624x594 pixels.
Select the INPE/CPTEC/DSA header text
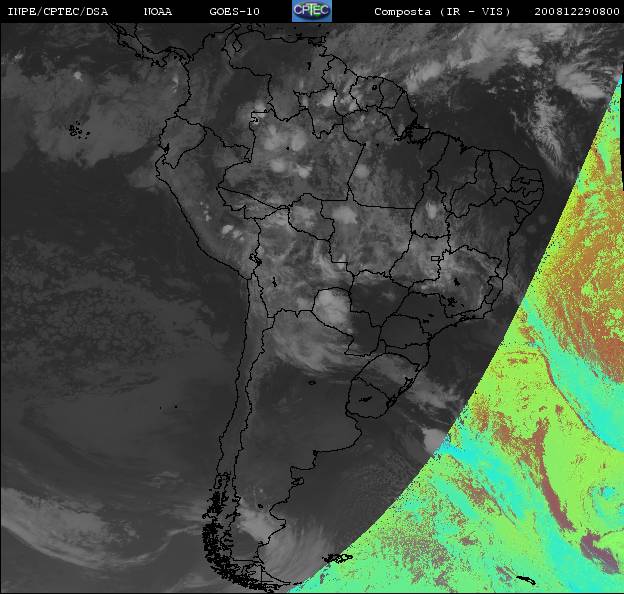pyautogui.click(x=58, y=12)
